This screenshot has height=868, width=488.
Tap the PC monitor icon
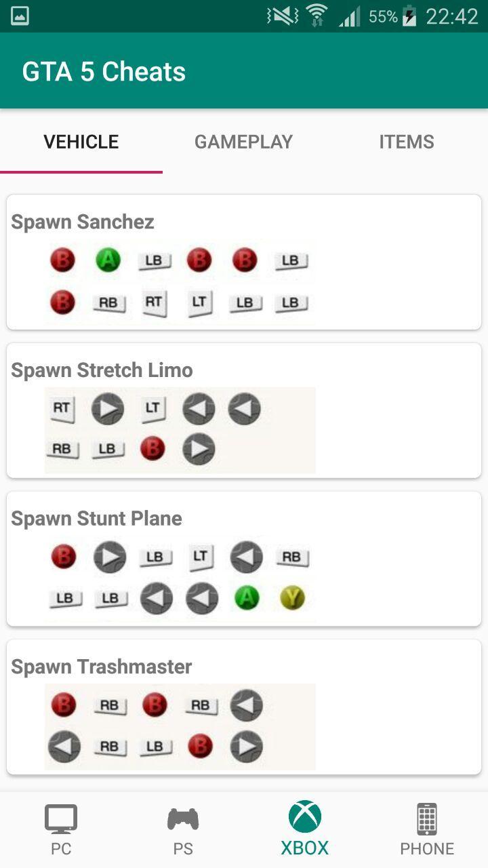(61, 819)
